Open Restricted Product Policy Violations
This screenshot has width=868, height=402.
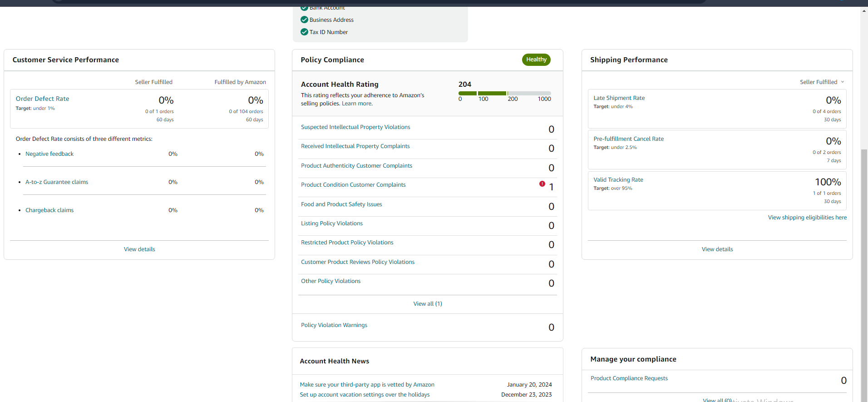click(347, 243)
